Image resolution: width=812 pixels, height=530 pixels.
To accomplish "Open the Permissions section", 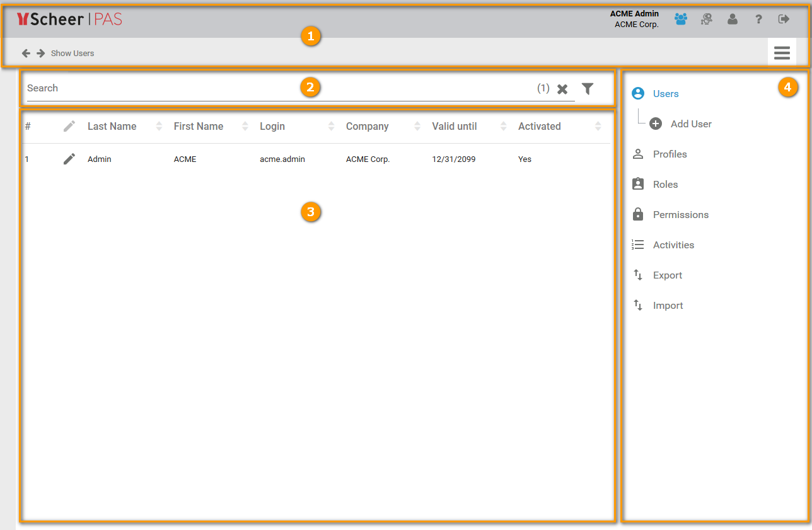I will point(680,214).
